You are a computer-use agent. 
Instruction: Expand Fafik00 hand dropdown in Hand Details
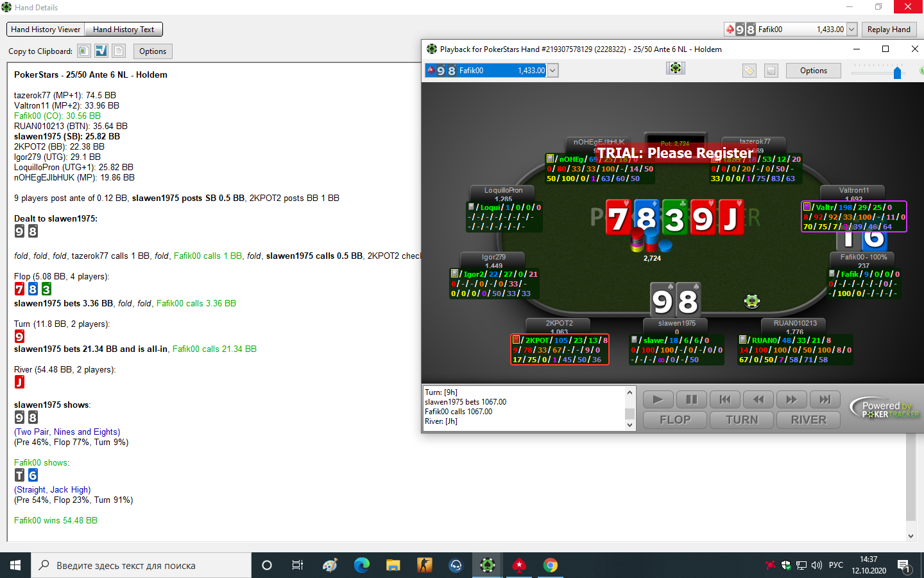tap(851, 30)
